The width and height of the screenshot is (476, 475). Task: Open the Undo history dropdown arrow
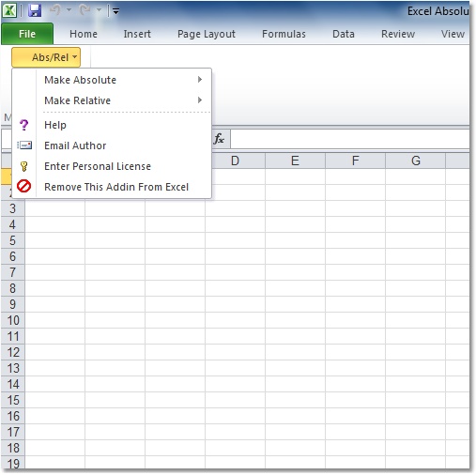pyautogui.click(x=69, y=10)
